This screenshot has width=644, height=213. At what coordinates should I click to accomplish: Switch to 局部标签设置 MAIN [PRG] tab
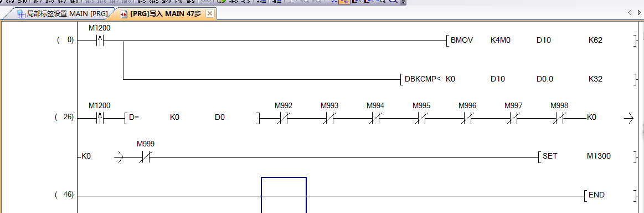click(63, 13)
